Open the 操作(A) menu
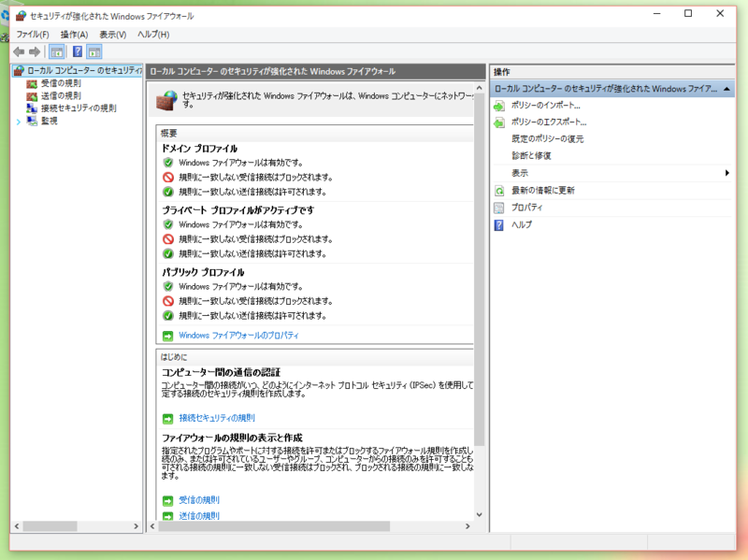 (74, 35)
